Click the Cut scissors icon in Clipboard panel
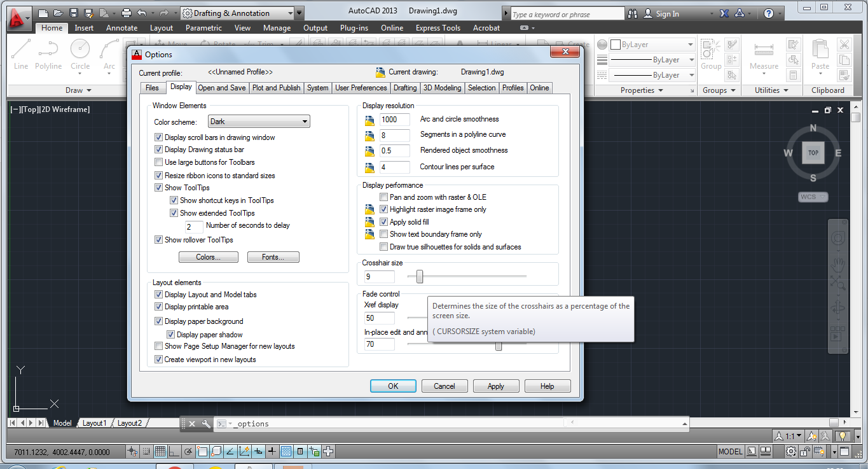This screenshot has height=469, width=868. pyautogui.click(x=844, y=45)
